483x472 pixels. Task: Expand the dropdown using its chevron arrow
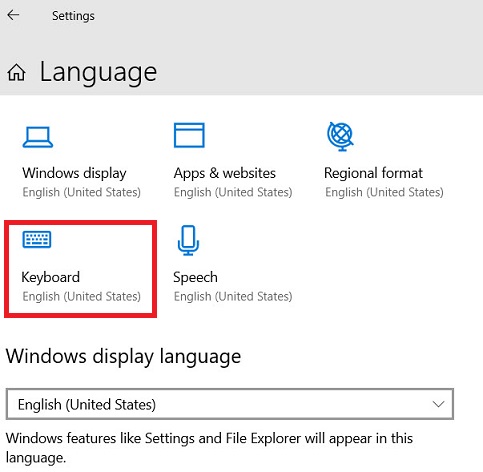[438, 404]
